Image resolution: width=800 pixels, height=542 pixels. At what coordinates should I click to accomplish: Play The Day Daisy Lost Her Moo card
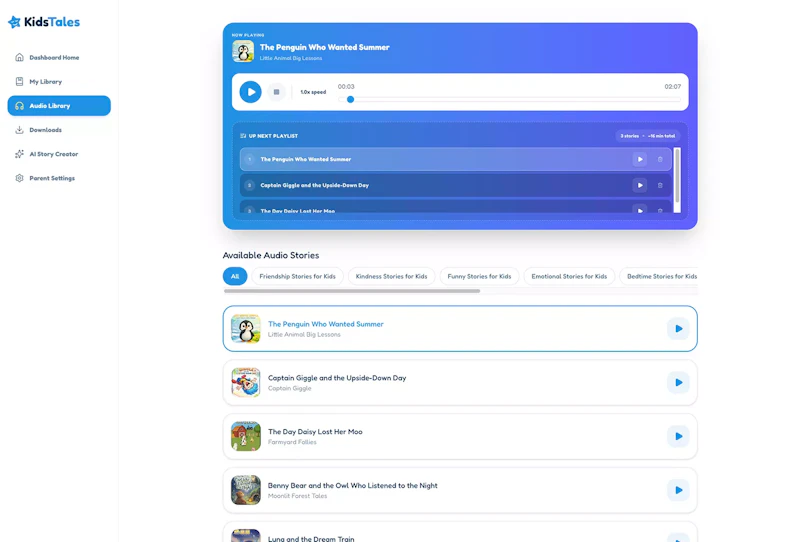click(678, 436)
